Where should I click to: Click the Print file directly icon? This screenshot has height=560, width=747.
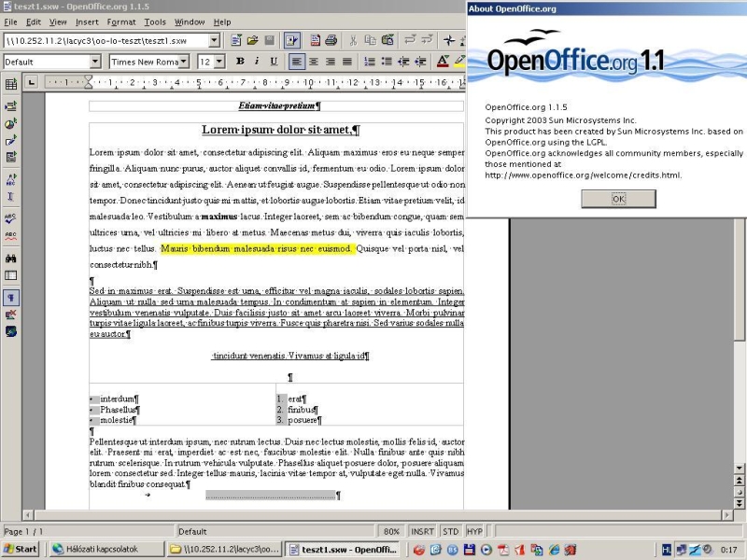coord(331,40)
